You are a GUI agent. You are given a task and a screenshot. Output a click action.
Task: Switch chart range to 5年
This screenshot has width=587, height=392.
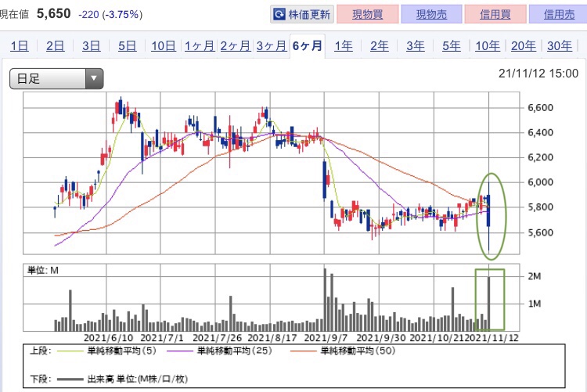(x=451, y=46)
